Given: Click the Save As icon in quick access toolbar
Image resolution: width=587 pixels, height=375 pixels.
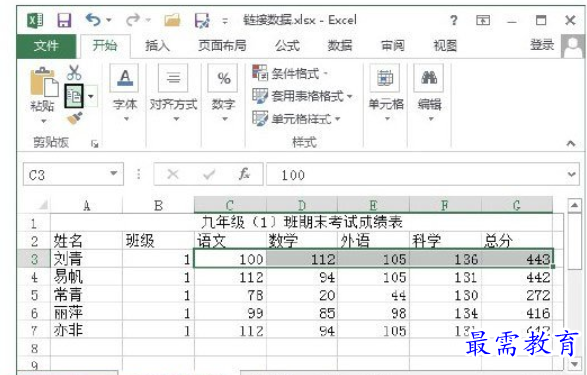Looking at the screenshot, I should (x=202, y=20).
